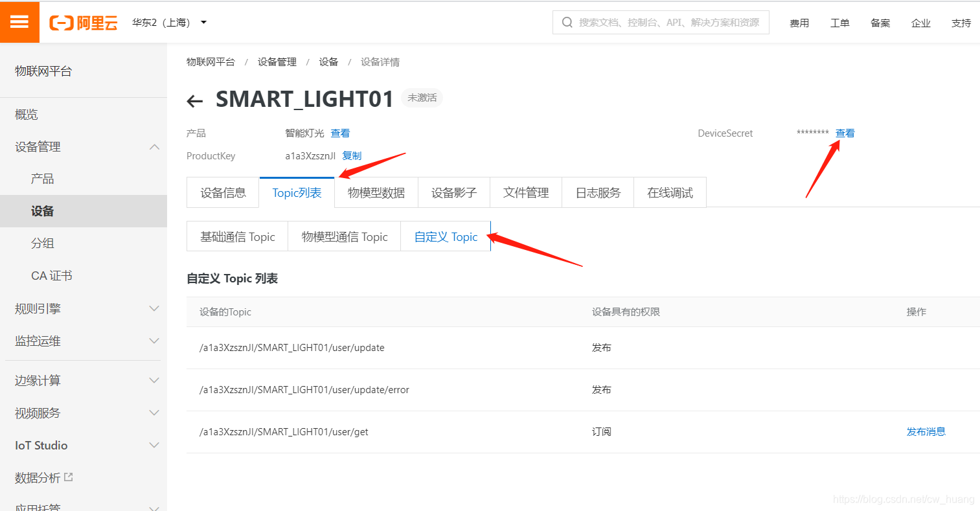The height and width of the screenshot is (511, 980).
Task: Click 发布消息 on the user/get topic row
Action: pyautogui.click(x=926, y=431)
